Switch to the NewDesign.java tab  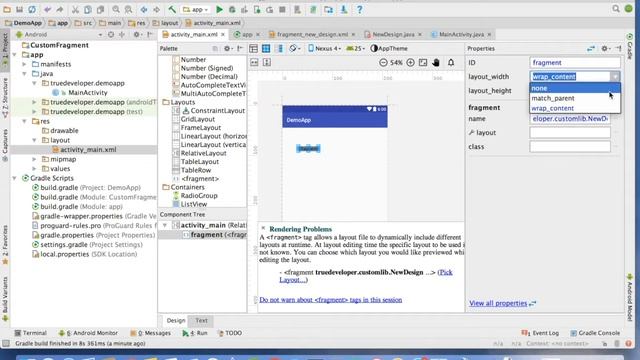(x=393, y=35)
